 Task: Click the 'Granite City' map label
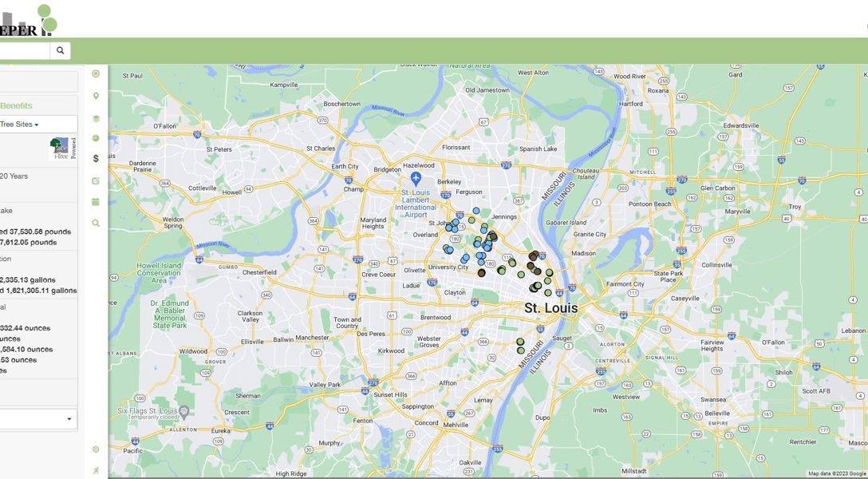click(x=590, y=234)
